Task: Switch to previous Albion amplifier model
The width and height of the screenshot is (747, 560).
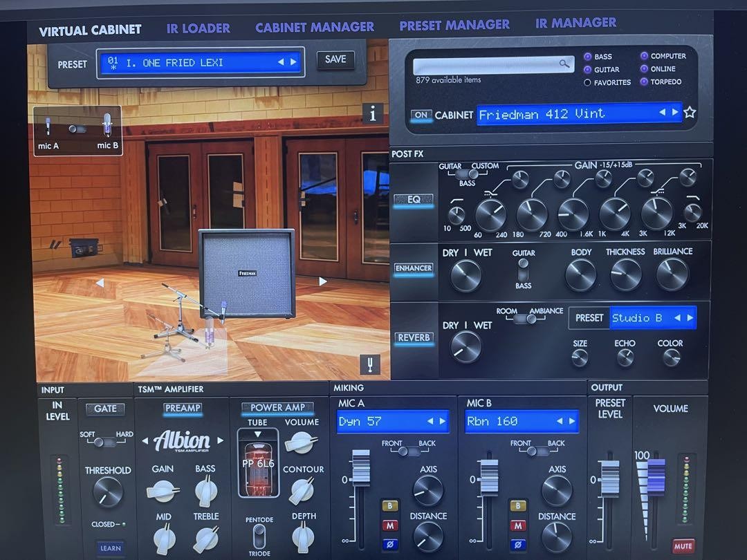Action: coord(145,441)
